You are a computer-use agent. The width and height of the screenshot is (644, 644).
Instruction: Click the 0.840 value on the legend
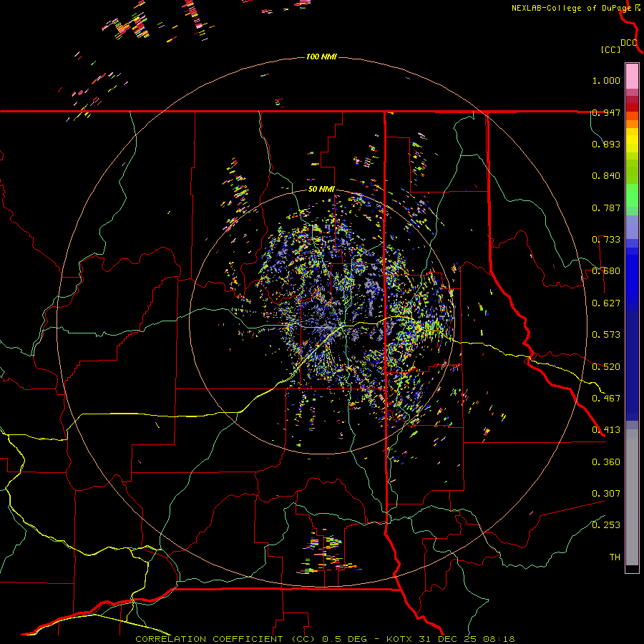606,176
